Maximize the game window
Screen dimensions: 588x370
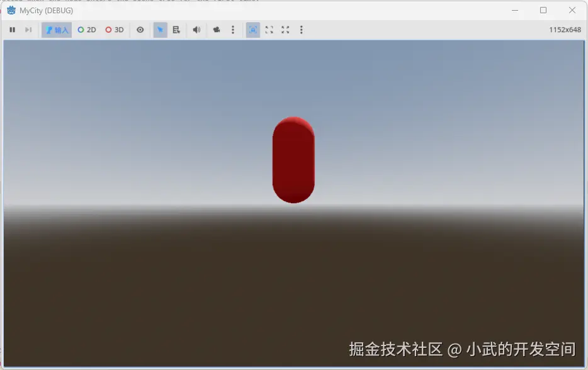click(x=543, y=10)
